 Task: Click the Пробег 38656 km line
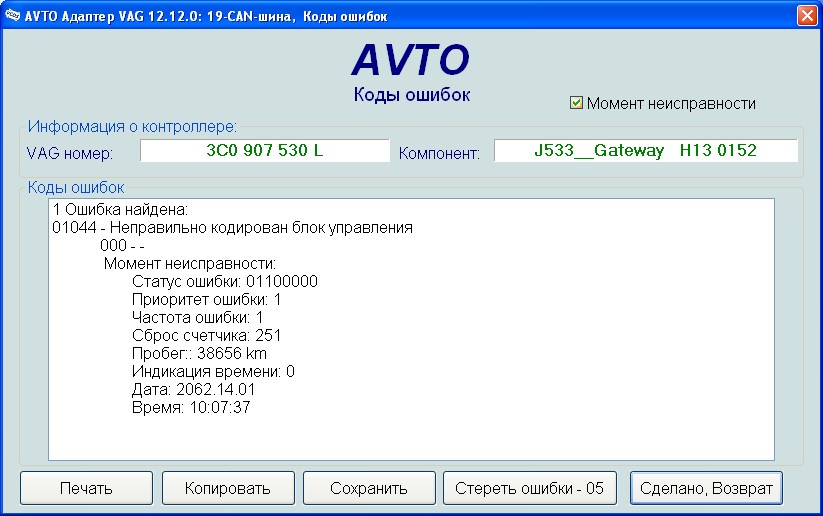[x=206, y=354]
